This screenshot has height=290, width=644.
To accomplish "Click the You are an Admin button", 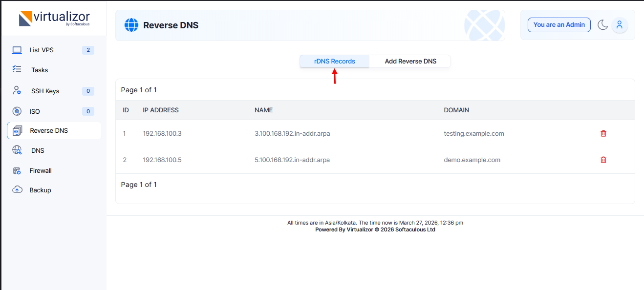I will (559, 25).
